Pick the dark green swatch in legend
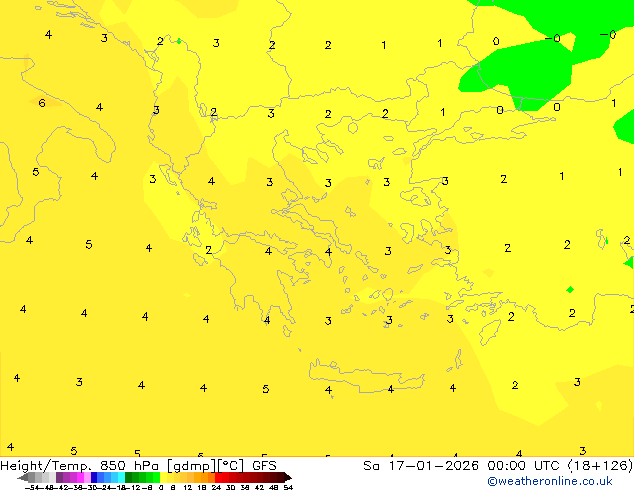 coord(129,477)
